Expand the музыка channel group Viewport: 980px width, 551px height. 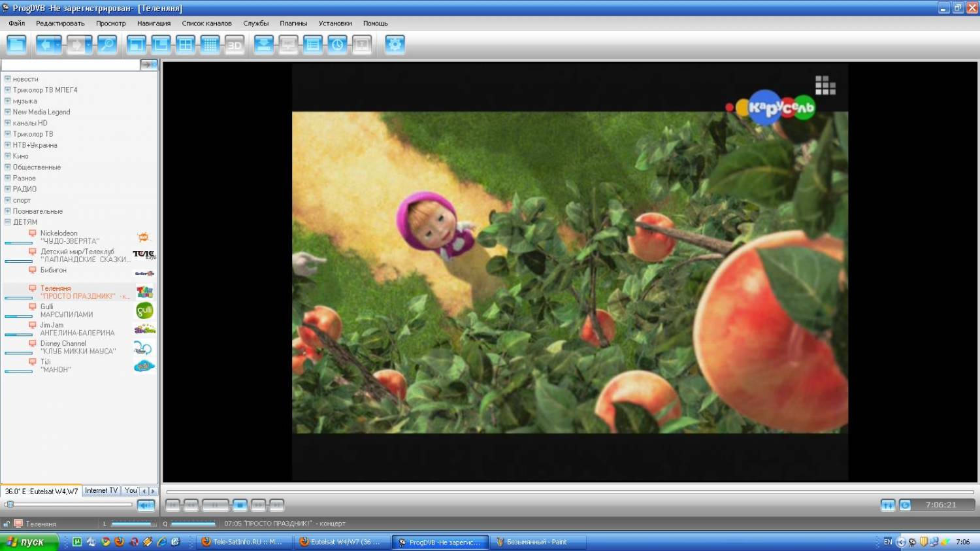pos(7,101)
